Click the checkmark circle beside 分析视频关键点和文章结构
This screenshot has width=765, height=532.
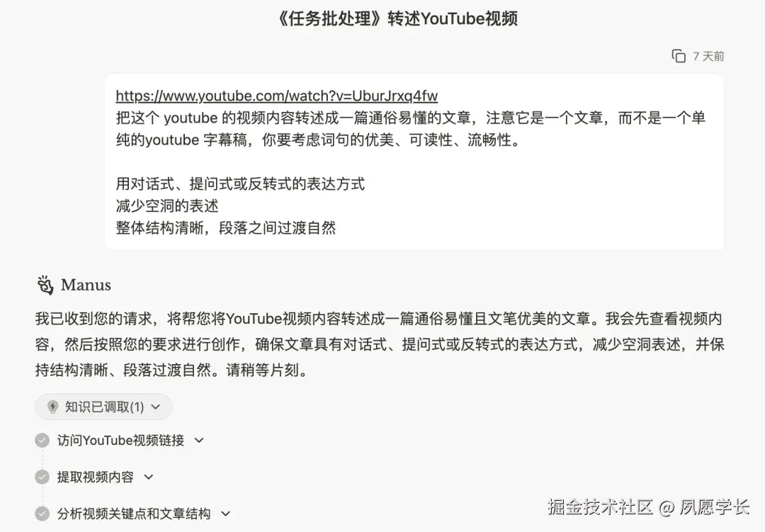42,514
